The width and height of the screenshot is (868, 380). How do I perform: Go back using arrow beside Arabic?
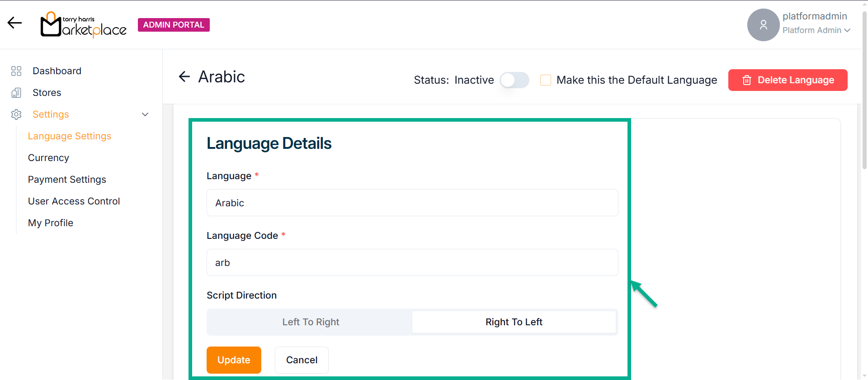184,77
